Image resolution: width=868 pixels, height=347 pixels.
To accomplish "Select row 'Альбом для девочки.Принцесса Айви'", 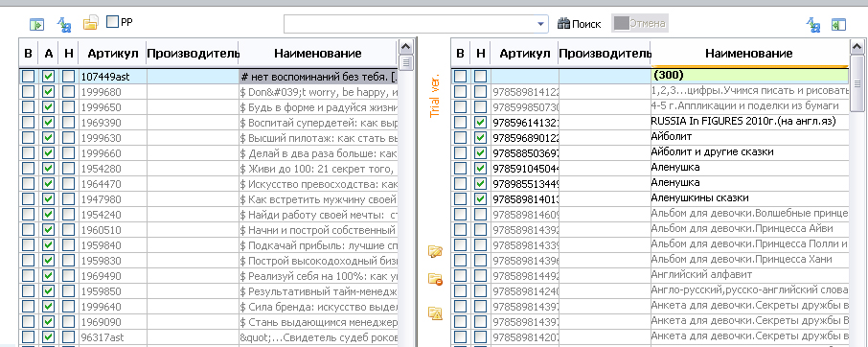I will (x=650, y=229).
